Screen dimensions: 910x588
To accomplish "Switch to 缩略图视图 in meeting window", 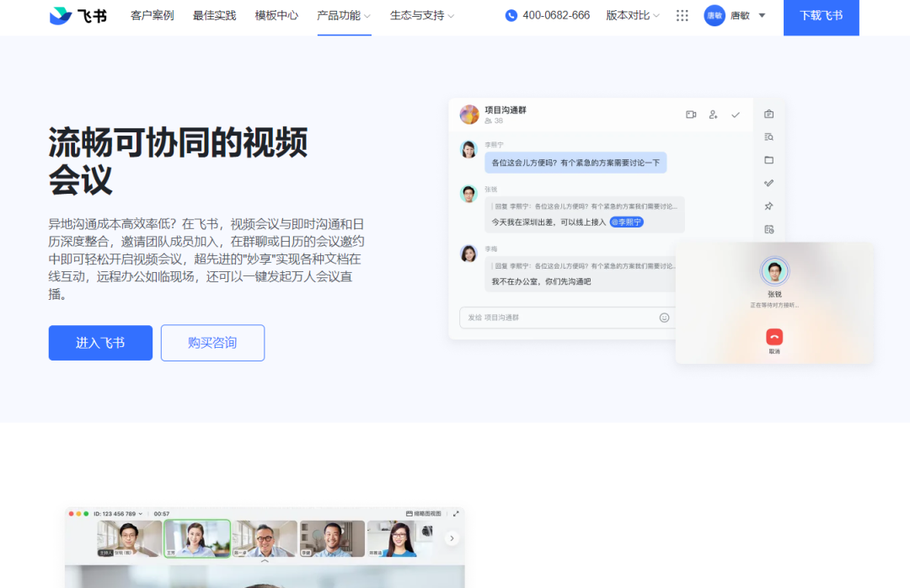I will coord(424,514).
